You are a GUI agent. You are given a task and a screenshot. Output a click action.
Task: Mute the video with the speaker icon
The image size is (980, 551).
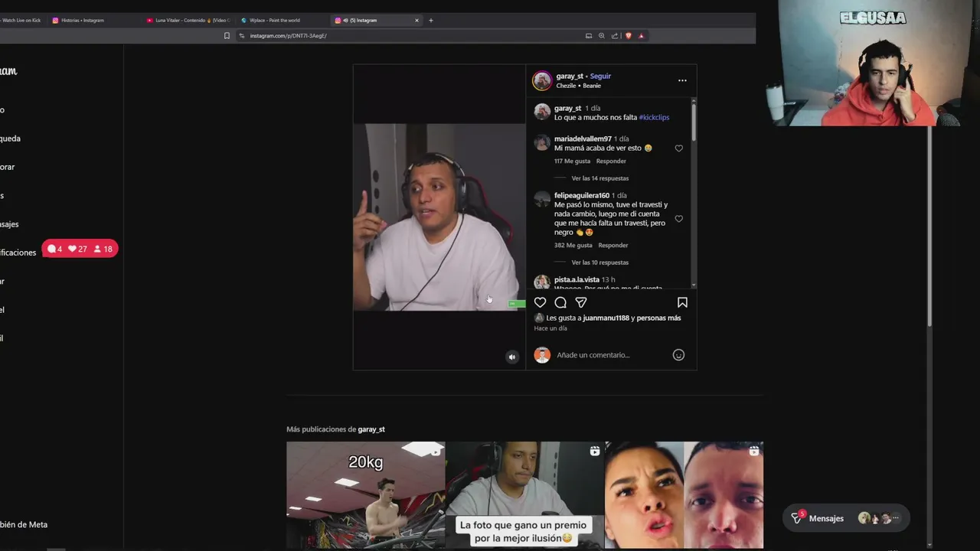coord(512,357)
